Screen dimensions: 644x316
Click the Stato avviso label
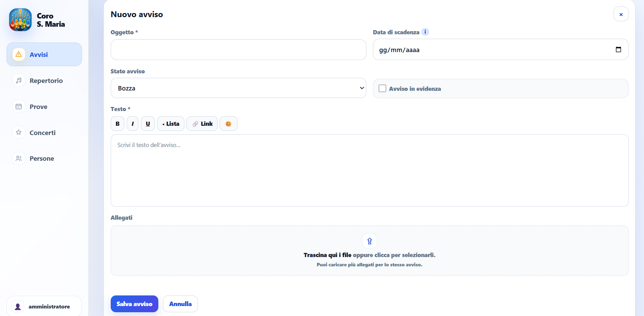127,71
